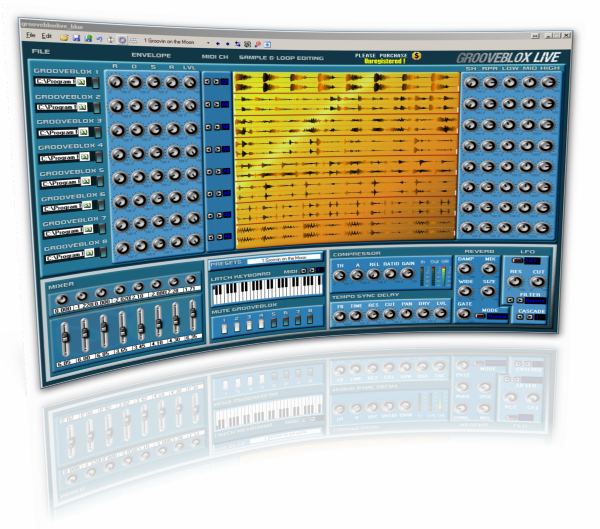
Task: Click the gold dollar purchase icon
Action: point(417,56)
